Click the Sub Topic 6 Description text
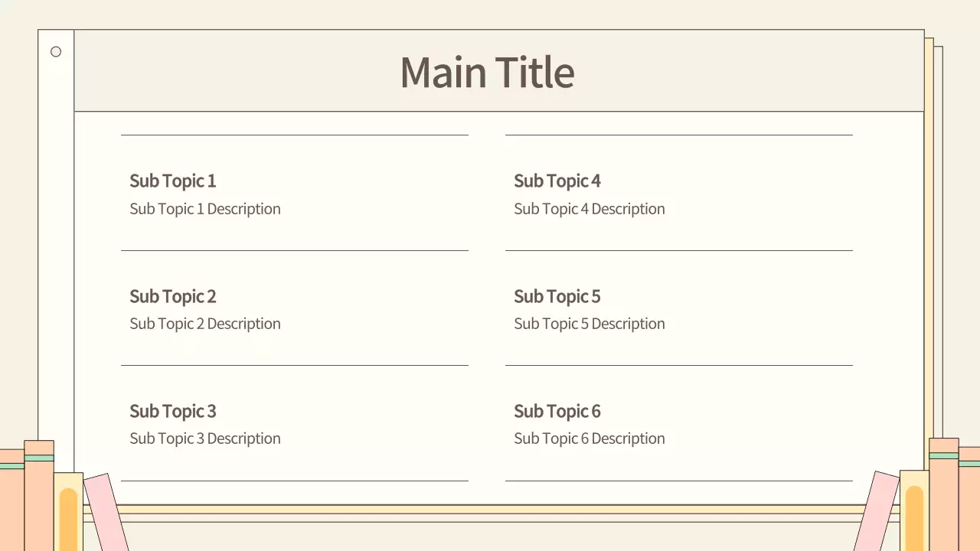This screenshot has width=980, height=551. pyautogui.click(x=589, y=439)
